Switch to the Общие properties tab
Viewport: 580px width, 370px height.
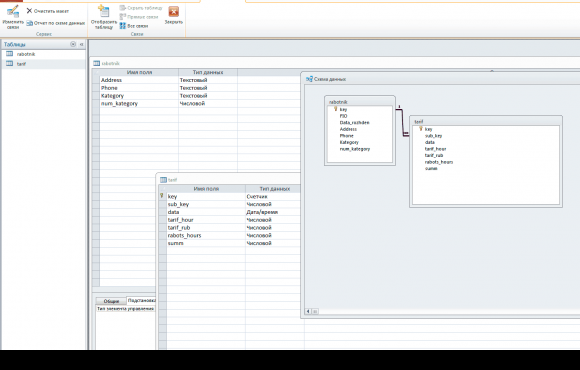111,301
